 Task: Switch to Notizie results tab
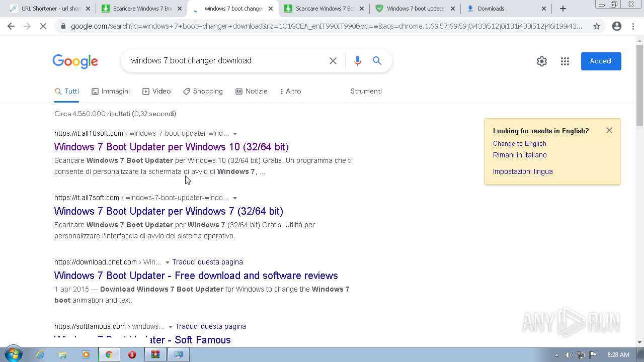252,91
